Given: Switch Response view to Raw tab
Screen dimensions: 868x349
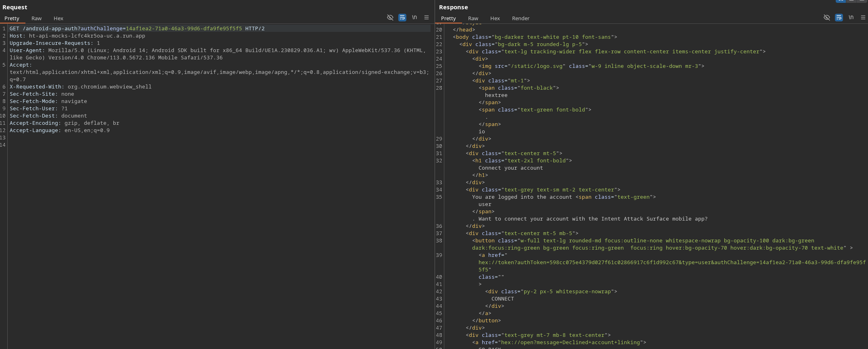Looking at the screenshot, I should (473, 18).
